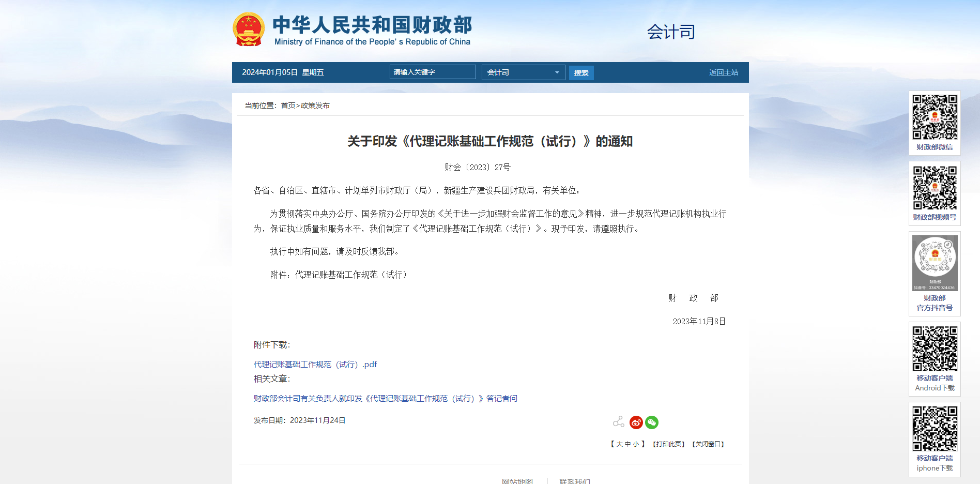Share the article to Weibo
This screenshot has height=484, width=980.
(636, 422)
